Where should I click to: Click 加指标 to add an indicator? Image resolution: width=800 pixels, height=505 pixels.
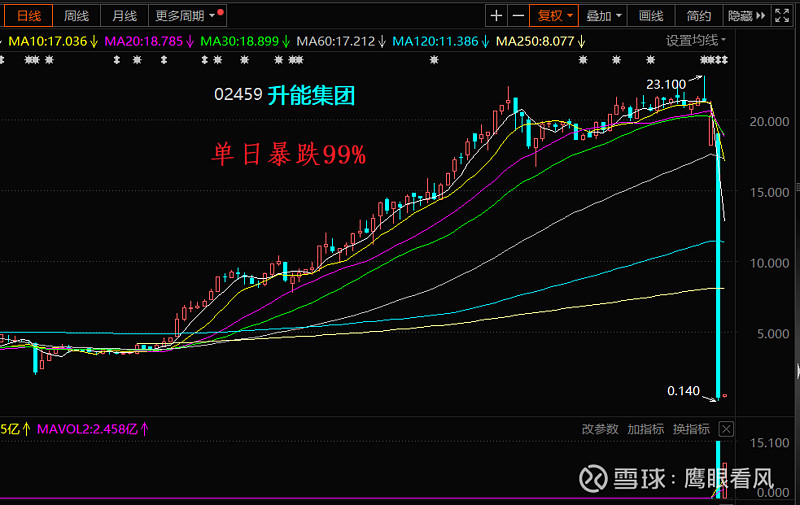coord(645,429)
